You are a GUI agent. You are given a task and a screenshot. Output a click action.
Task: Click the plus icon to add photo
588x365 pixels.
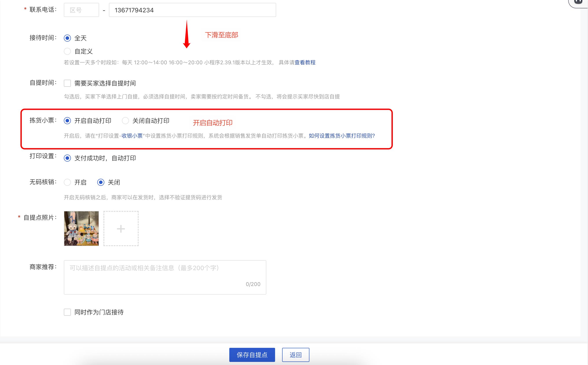click(x=121, y=229)
